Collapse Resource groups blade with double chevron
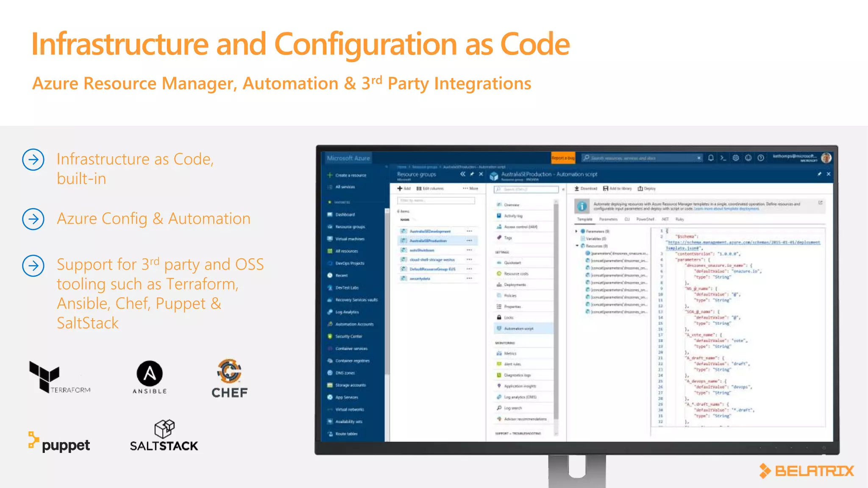The width and height of the screenshot is (868, 488). pyautogui.click(x=463, y=174)
